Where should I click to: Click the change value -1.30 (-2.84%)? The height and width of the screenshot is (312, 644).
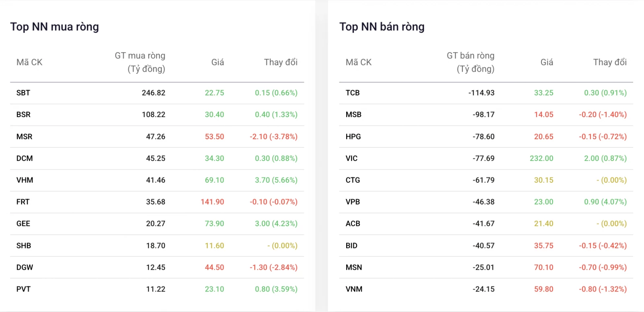(x=274, y=267)
